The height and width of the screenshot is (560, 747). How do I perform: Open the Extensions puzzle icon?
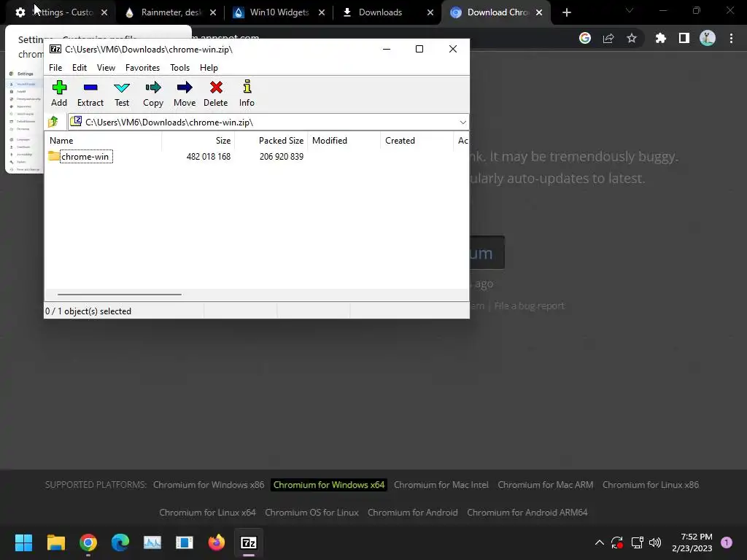pos(660,38)
